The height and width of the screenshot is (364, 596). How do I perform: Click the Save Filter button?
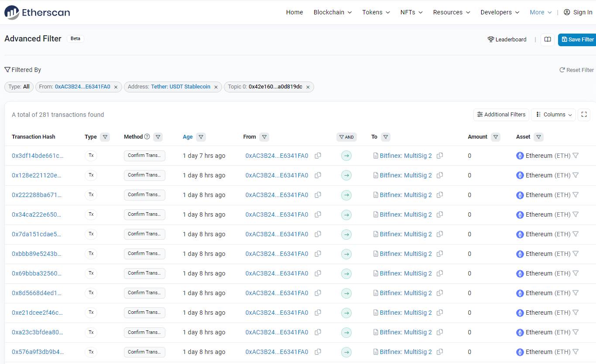coord(578,39)
